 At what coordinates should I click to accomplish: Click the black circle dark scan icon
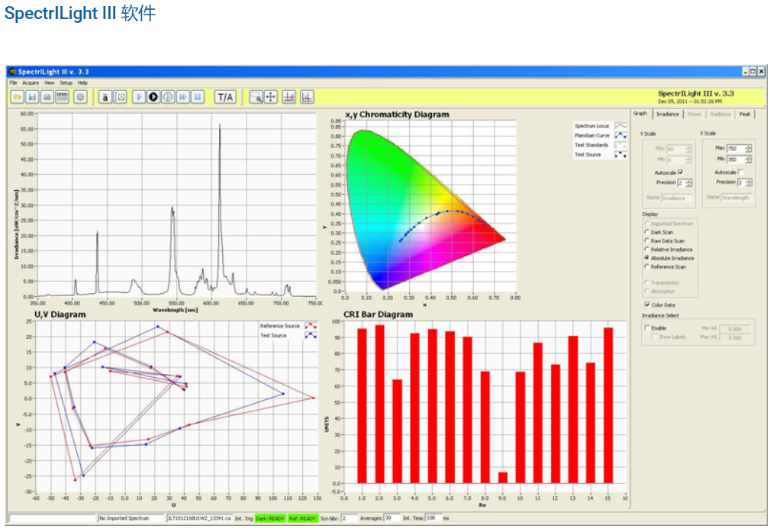point(153,97)
